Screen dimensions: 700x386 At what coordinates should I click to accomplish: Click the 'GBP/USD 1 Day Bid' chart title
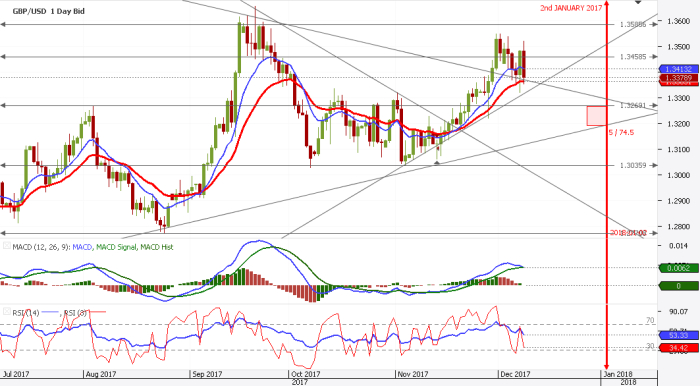[x=48, y=11]
